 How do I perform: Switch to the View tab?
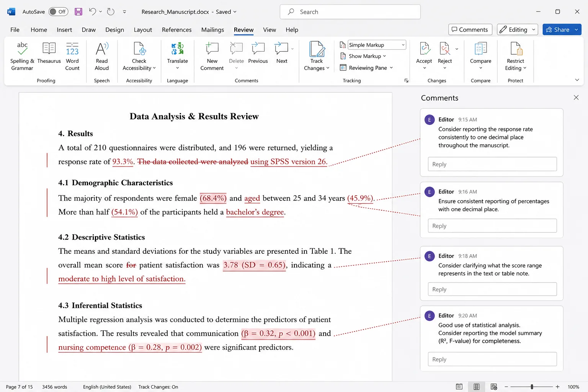[269, 29]
